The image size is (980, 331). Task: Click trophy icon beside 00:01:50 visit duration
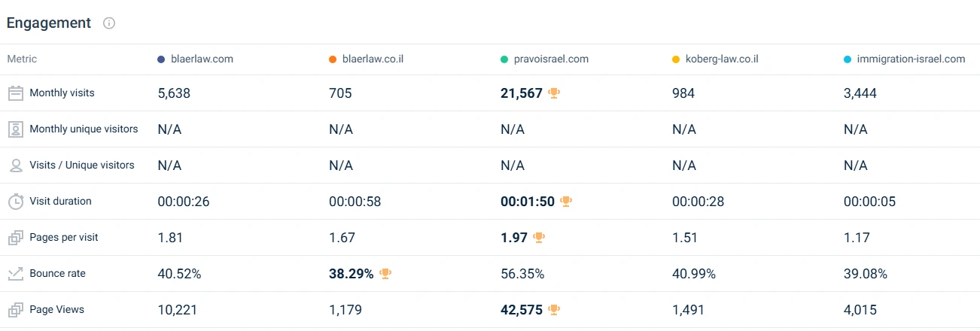(x=566, y=202)
